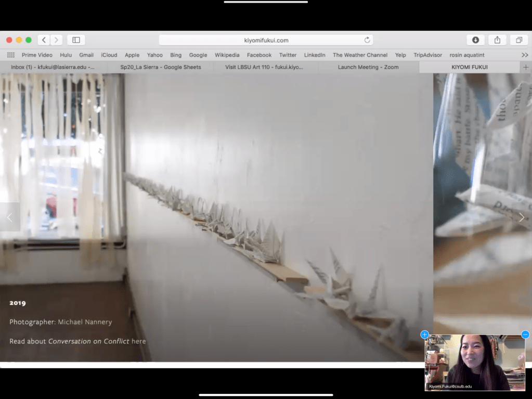Expand the video overlay with blue plus
Viewport: 532px width, 399px height.
[x=424, y=334]
